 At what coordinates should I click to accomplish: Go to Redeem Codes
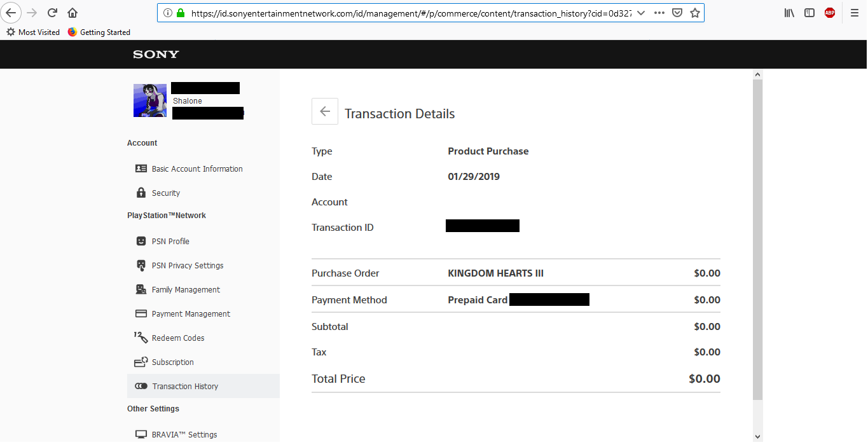[178, 338]
